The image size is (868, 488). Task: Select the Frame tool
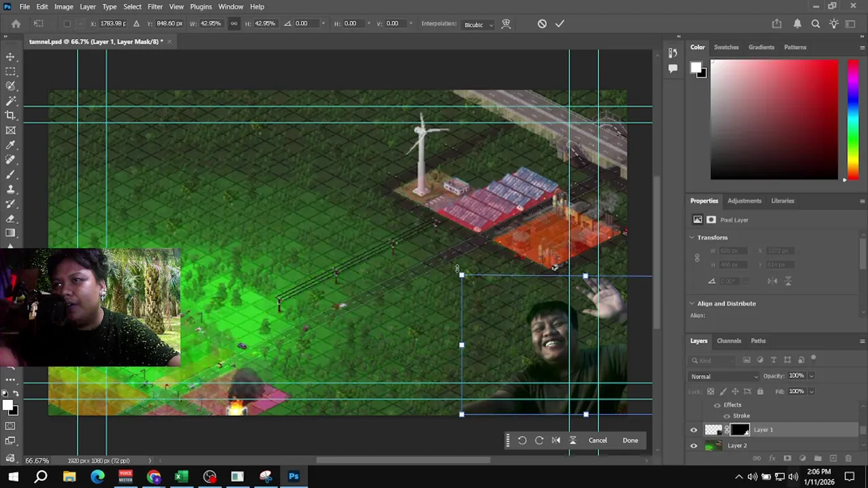tap(10, 130)
